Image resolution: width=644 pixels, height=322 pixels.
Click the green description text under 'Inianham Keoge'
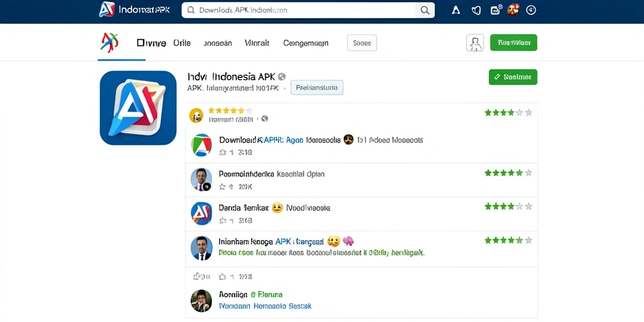tap(321, 253)
